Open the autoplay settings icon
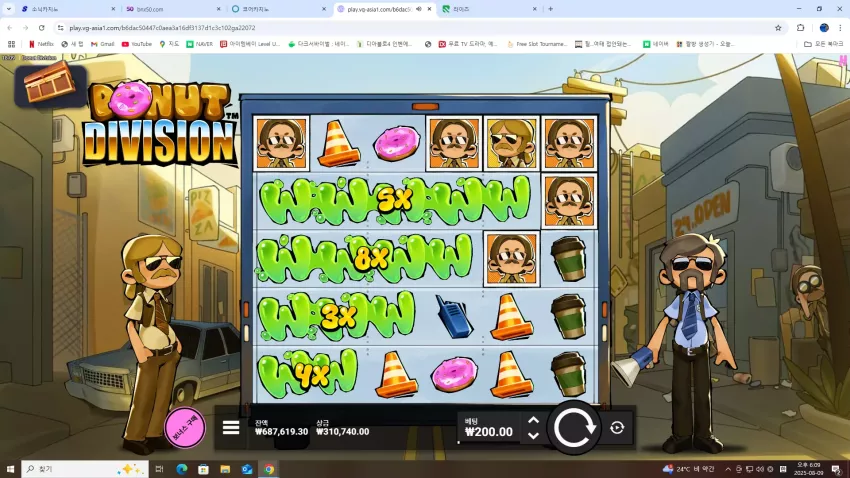This screenshot has width=850, height=478. [617, 428]
